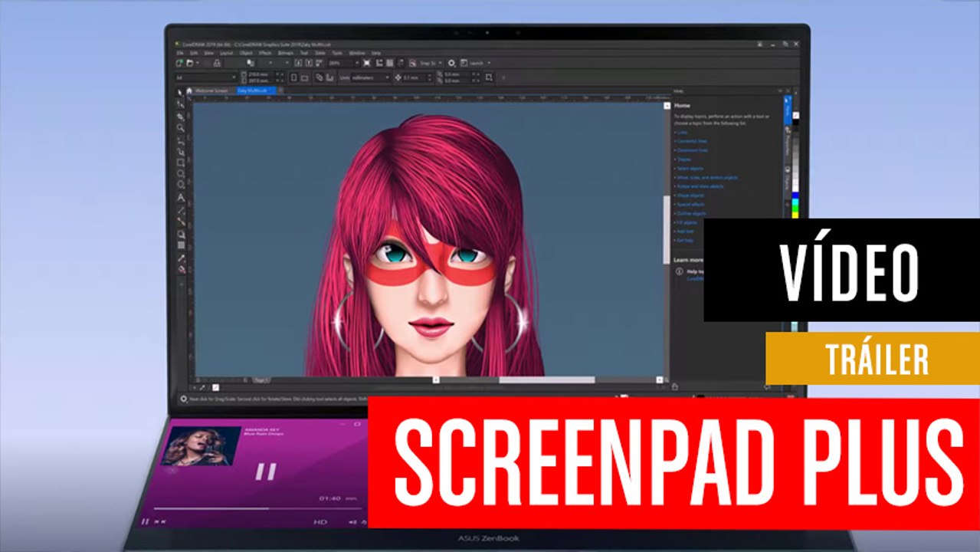
Task: Open the Window menu
Action: tap(357, 53)
